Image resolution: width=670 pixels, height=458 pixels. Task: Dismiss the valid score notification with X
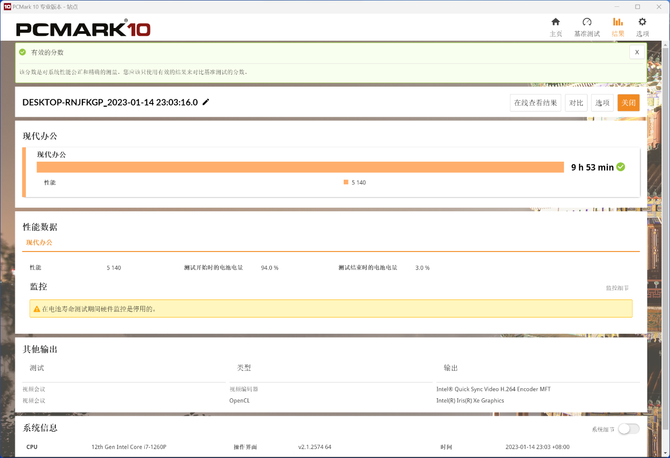(x=637, y=52)
